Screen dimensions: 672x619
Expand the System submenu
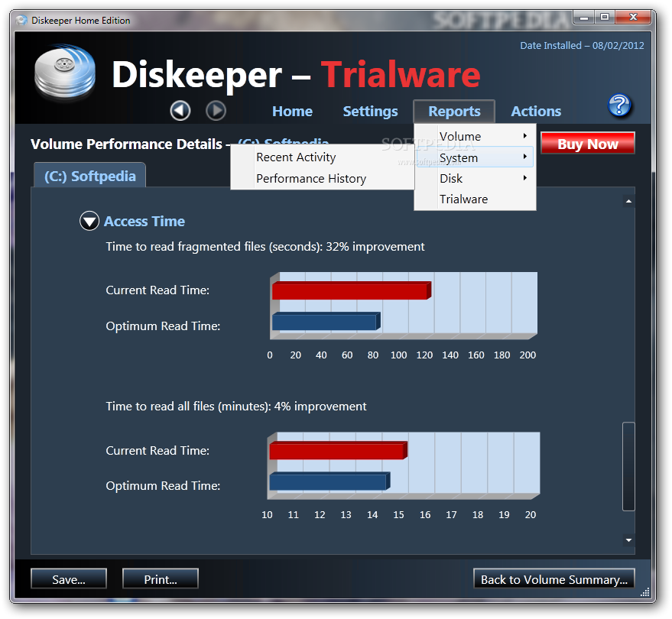click(475, 157)
